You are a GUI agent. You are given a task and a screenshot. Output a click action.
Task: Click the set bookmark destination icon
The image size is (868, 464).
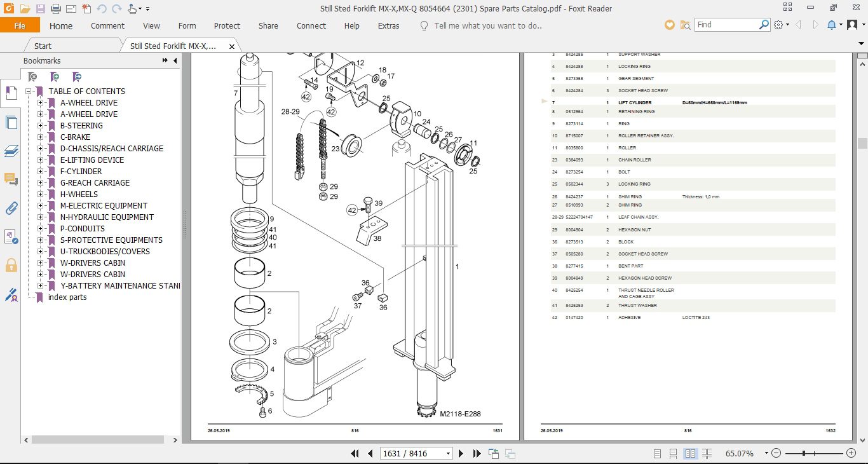click(76, 77)
